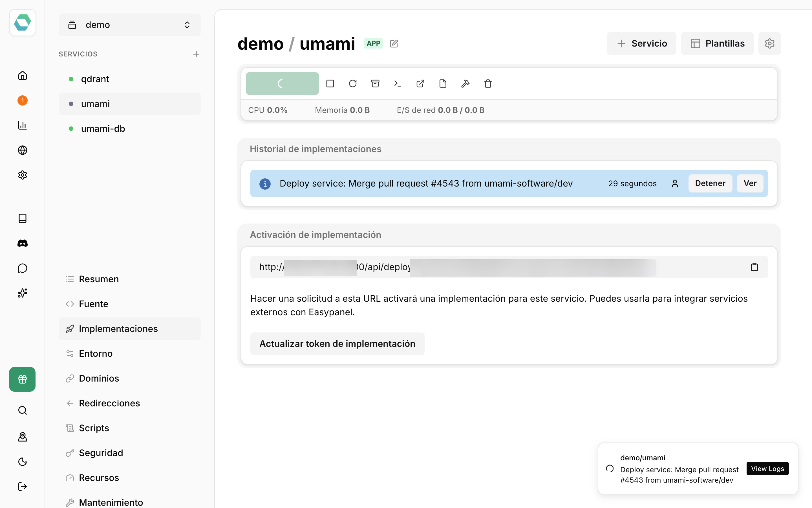Screen dimensions: 812x508
Task: Click Ver on the deployment row
Action: click(750, 183)
